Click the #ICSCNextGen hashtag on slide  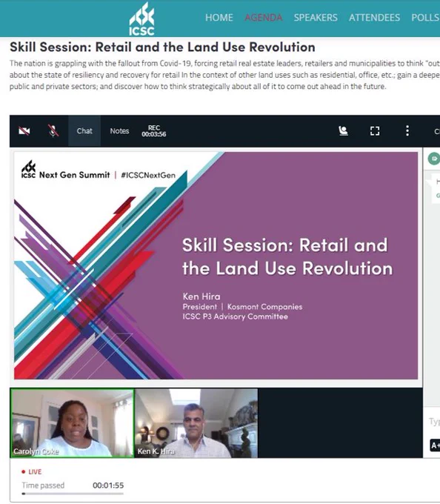[148, 175]
